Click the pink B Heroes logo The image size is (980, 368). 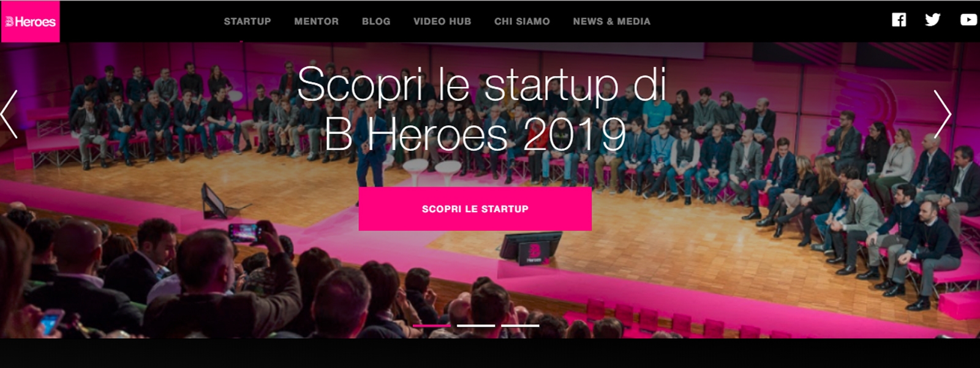pyautogui.click(x=31, y=21)
